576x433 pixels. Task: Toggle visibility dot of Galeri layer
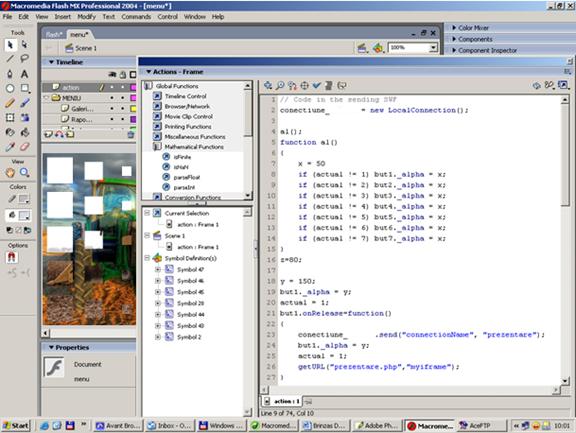tap(112, 108)
